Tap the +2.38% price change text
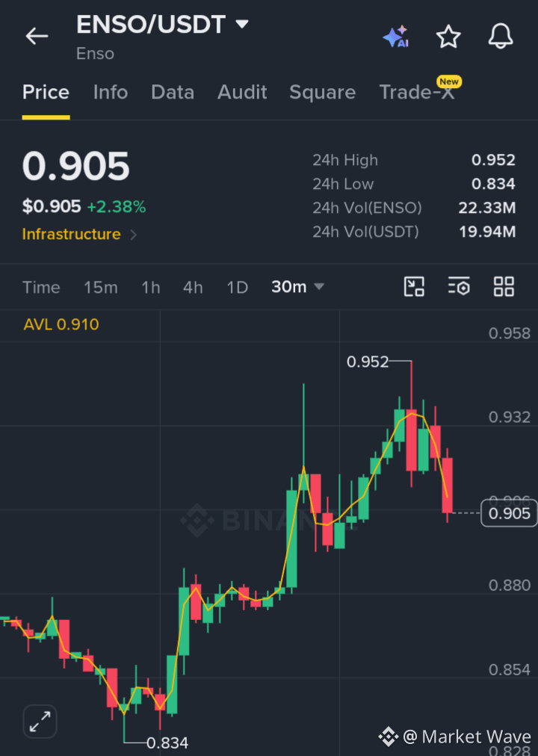538x756 pixels. (116, 207)
